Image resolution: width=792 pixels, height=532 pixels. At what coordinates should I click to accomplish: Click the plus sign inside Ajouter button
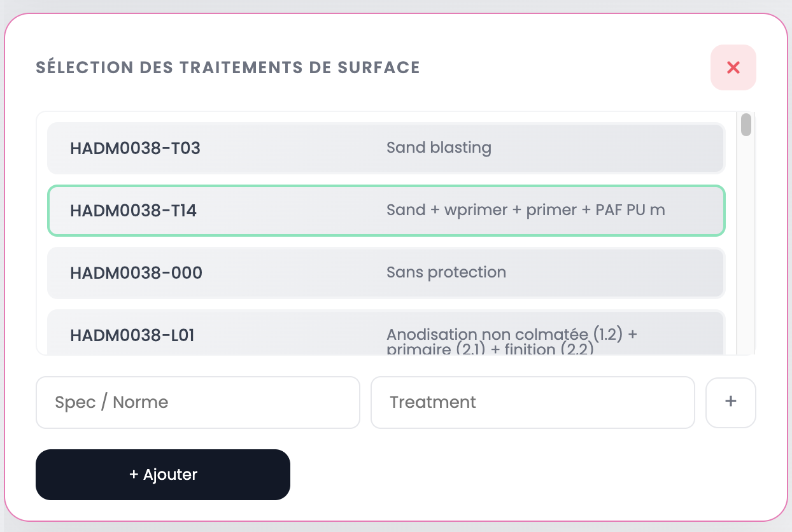click(133, 474)
